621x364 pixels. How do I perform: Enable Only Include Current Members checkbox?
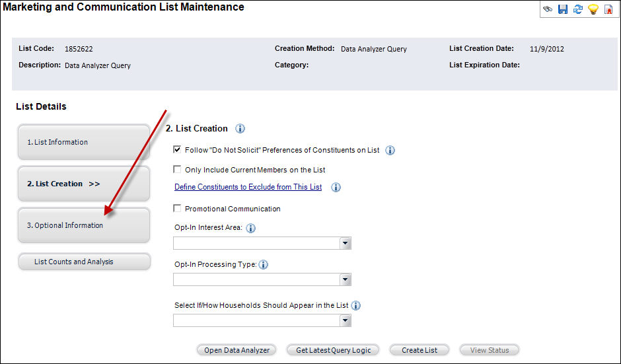(x=177, y=170)
